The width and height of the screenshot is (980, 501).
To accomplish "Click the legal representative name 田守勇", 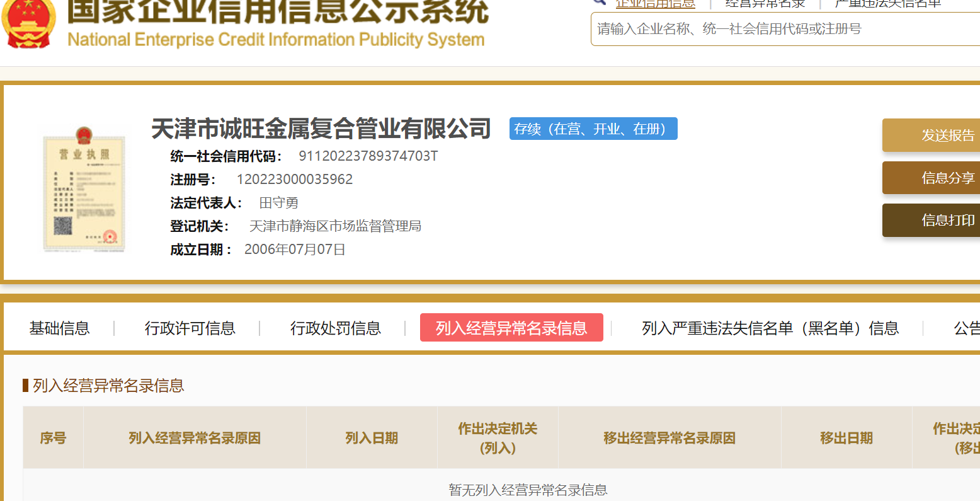I will tap(279, 203).
